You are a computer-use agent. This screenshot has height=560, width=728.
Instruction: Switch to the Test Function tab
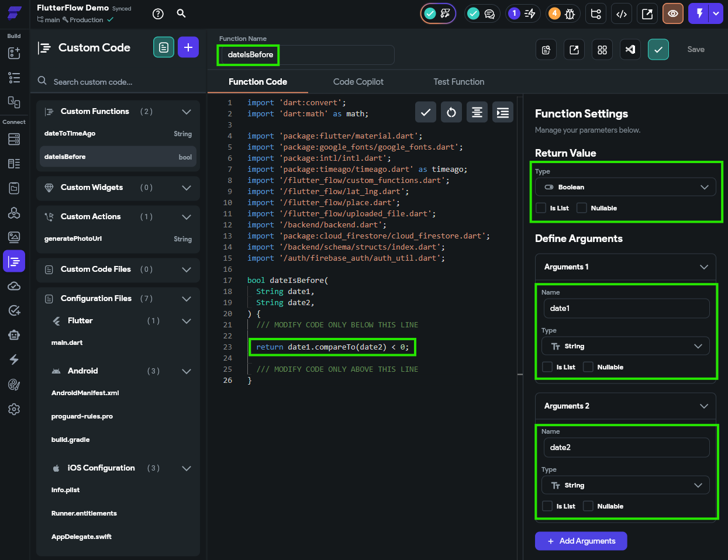point(459,82)
